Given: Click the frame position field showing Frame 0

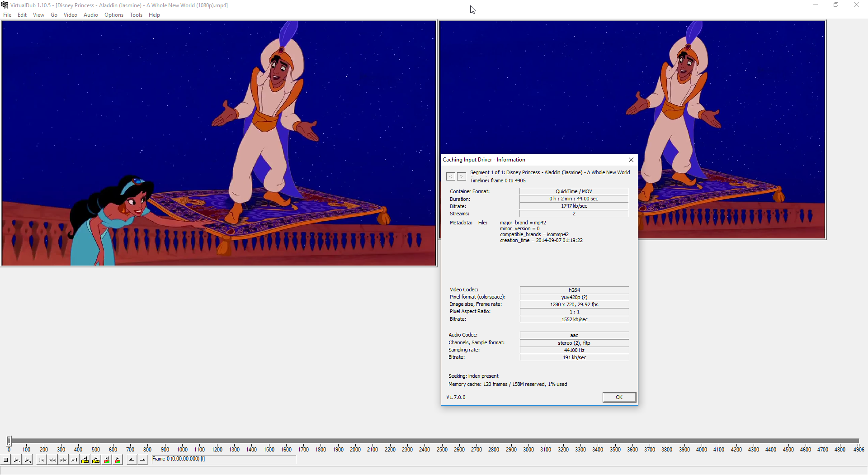Looking at the screenshot, I should (224, 459).
